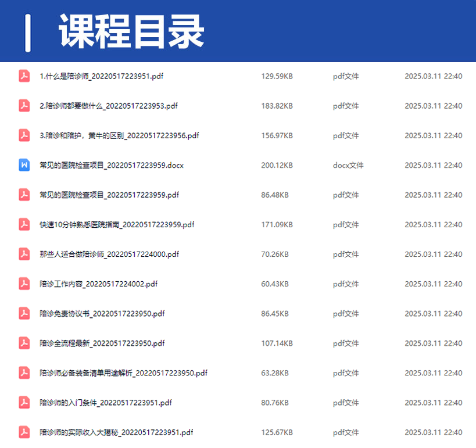Click the docx文件 type label
Image resolution: width=476 pixels, height=448 pixels.
pyautogui.click(x=348, y=166)
